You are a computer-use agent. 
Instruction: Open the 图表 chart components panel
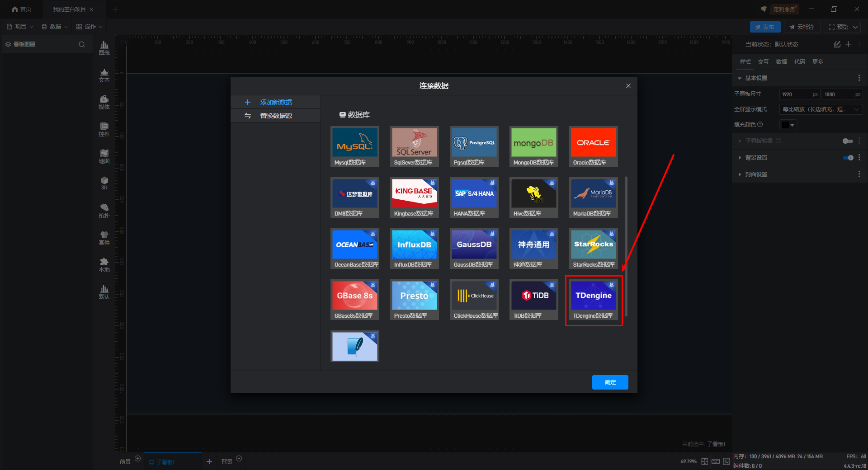pos(104,48)
